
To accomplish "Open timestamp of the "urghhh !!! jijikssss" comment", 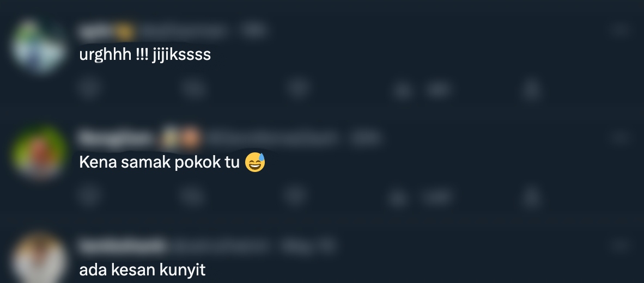I will click(x=253, y=30).
